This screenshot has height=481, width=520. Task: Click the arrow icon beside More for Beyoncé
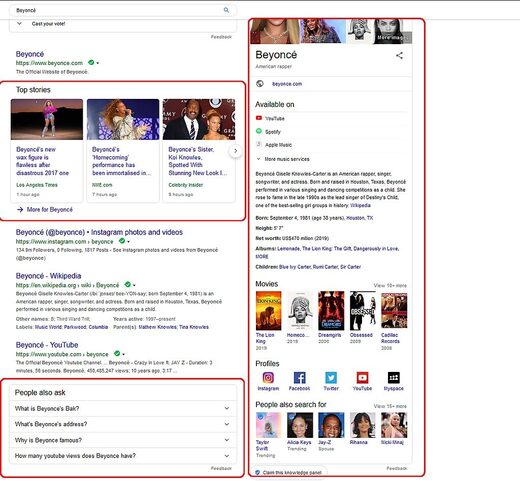20,209
